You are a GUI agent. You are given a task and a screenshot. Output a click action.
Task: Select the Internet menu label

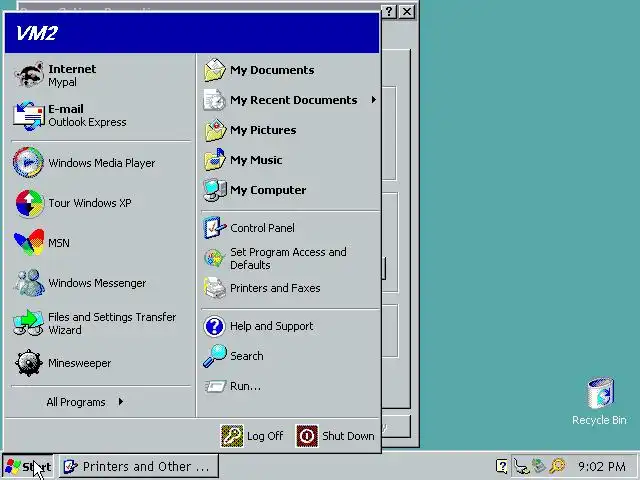pyautogui.click(x=72, y=69)
